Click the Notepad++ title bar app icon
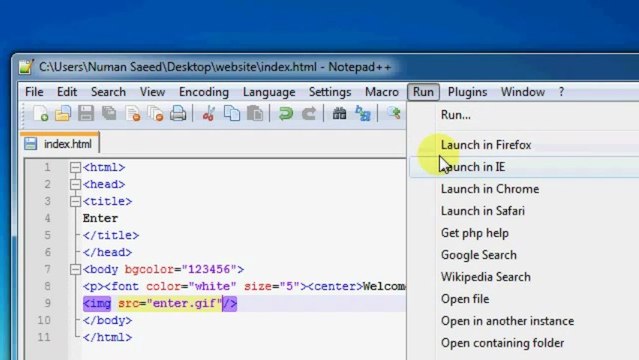The height and width of the screenshot is (360, 639). click(x=26, y=67)
